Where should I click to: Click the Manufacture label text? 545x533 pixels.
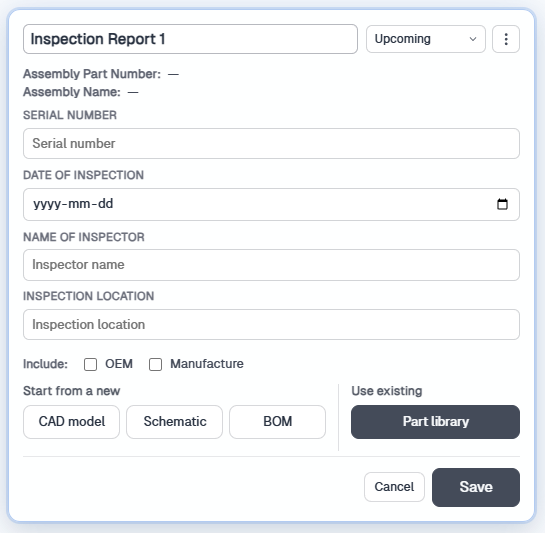(207, 364)
